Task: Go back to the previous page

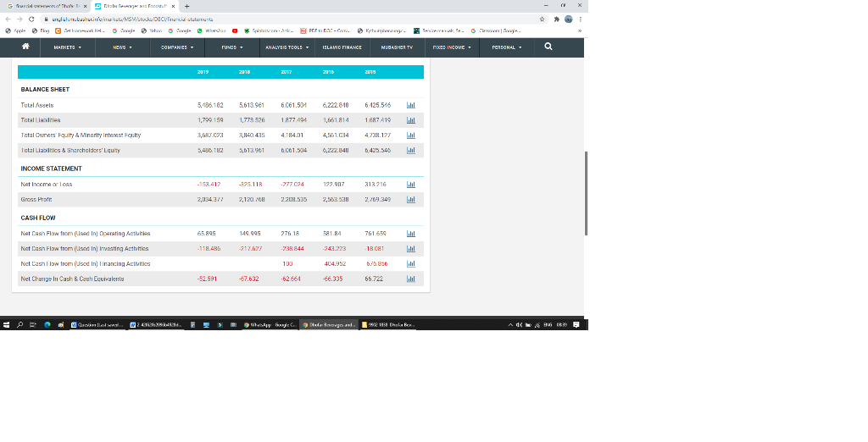Action: tap(8, 19)
